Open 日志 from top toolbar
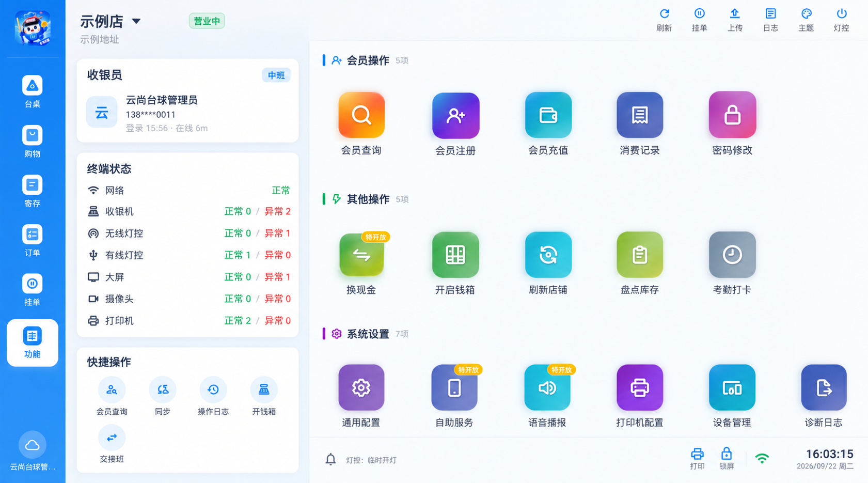Image resolution: width=868 pixels, height=483 pixels. coord(770,20)
